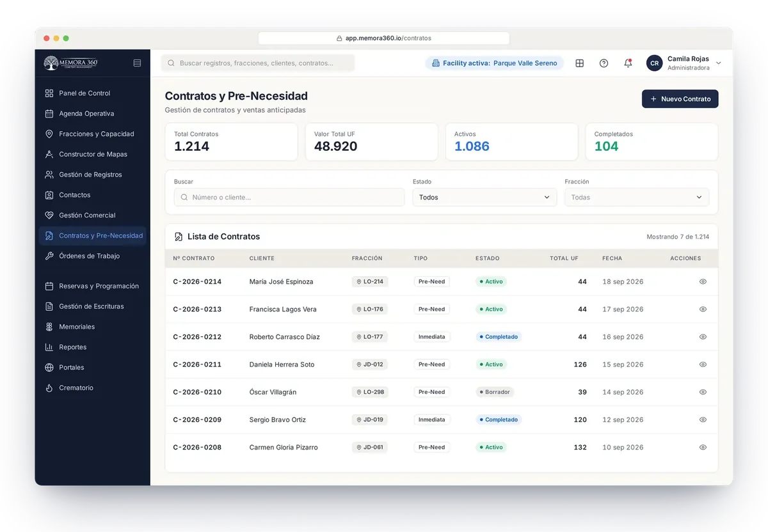The image size is (768, 532).
Task: Click the JD-012 fraction tag
Action: tap(370, 364)
